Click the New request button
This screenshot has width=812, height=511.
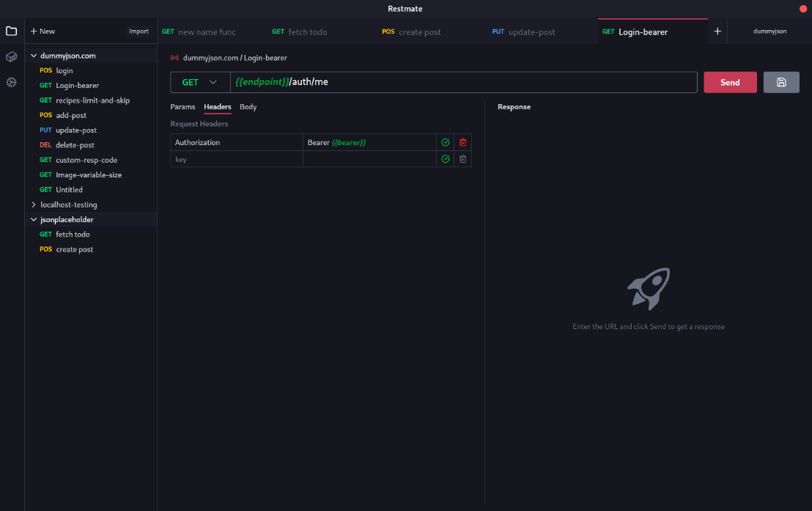(43, 31)
